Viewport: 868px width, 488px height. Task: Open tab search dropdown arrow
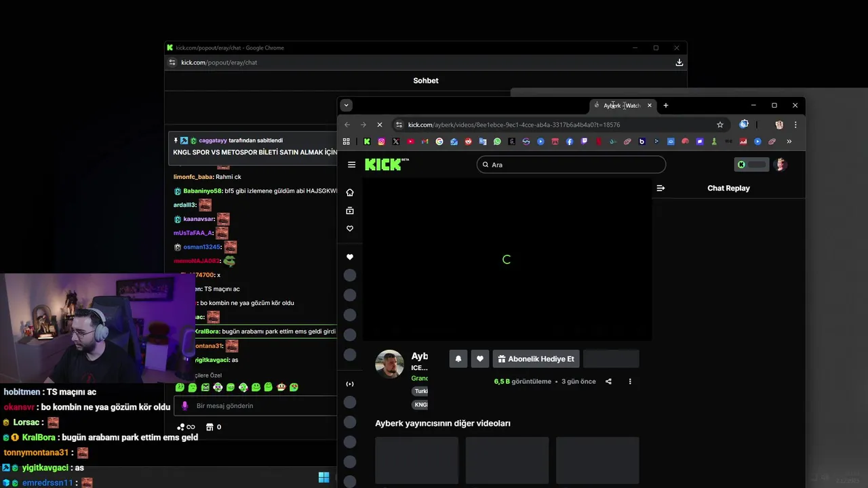coord(347,105)
